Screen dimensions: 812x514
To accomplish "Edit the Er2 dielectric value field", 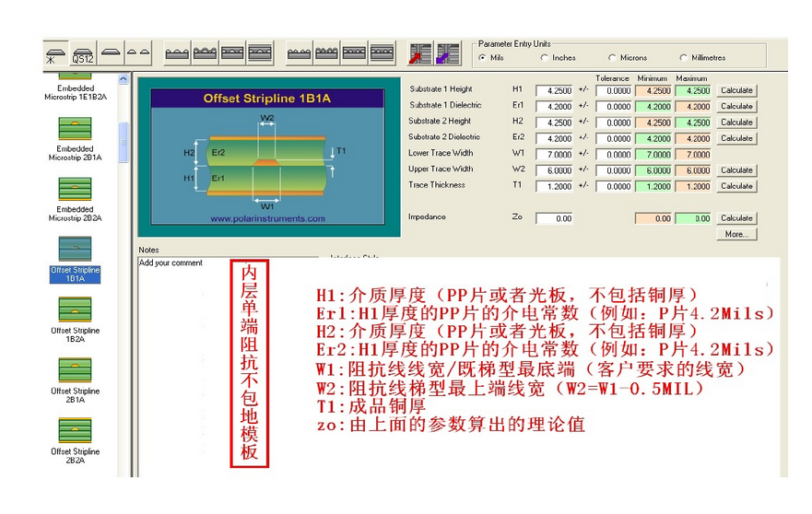I will (x=554, y=139).
